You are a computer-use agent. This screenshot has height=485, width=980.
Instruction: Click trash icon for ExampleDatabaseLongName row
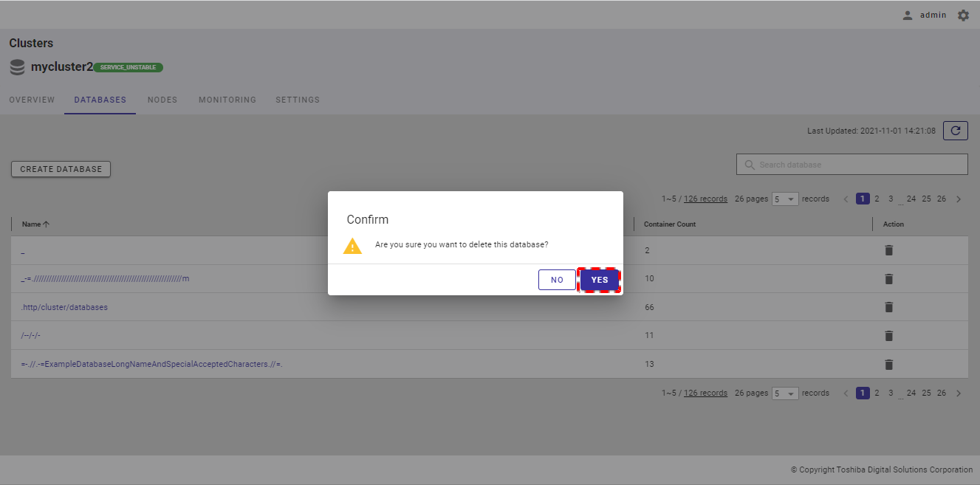click(x=888, y=364)
